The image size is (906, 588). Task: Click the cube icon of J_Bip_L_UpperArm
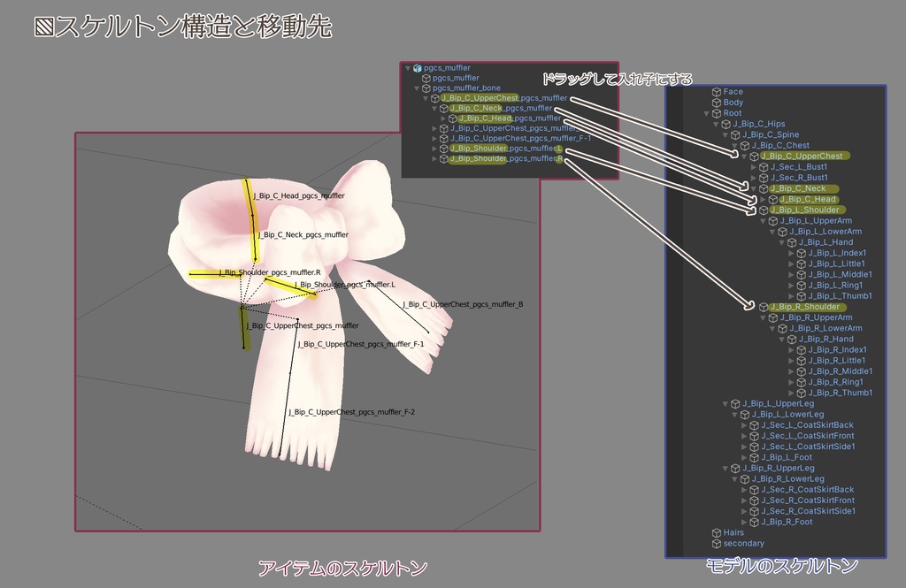point(773,221)
